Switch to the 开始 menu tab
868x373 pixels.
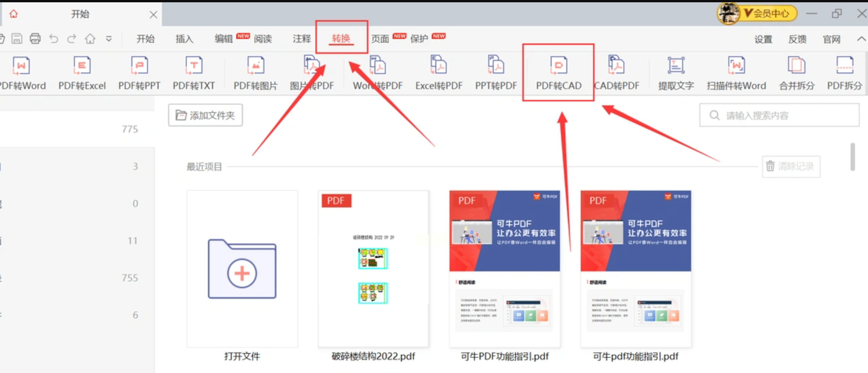pyautogui.click(x=146, y=39)
